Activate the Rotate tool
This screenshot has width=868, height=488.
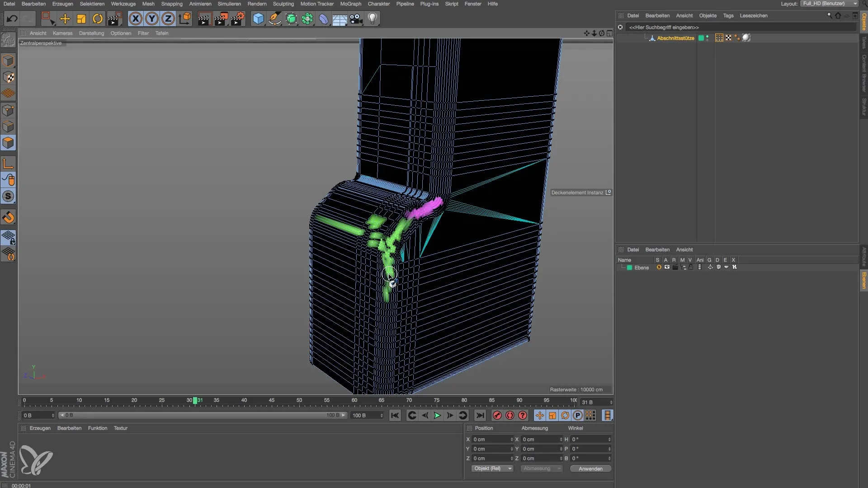[98, 19]
